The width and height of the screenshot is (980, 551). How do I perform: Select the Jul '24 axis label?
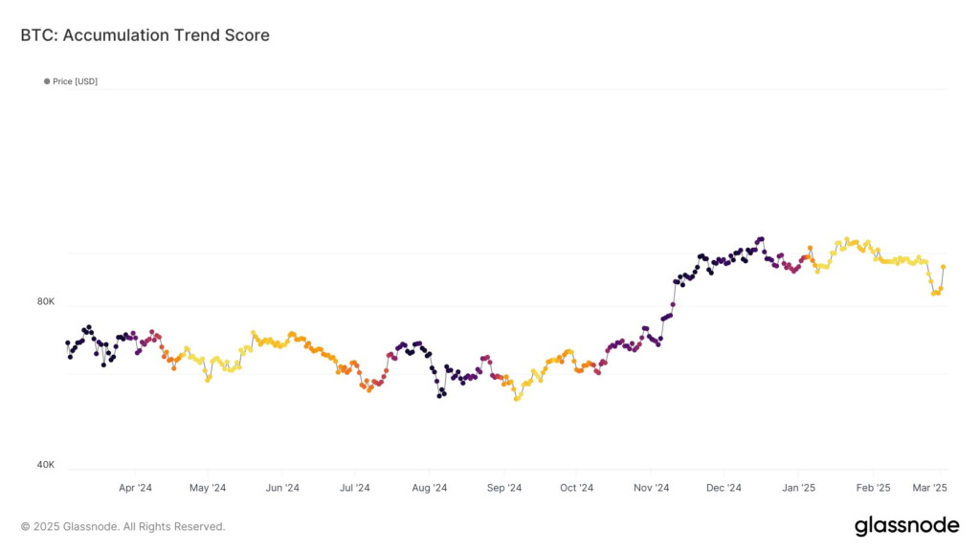pos(355,488)
